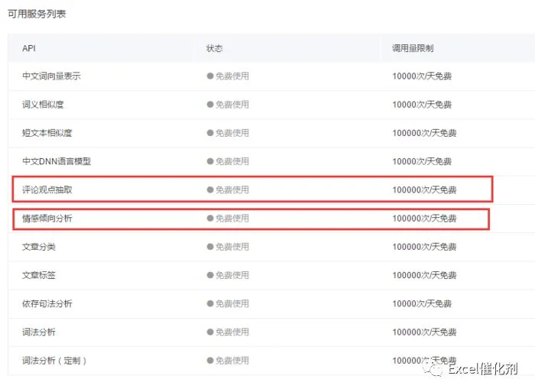Click the 可用服务列表 heading
535x392 pixels.
(37, 14)
